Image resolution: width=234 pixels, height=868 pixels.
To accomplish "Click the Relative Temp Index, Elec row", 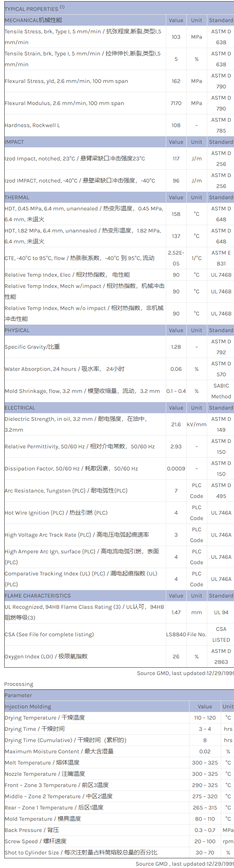I will coord(67,275).
